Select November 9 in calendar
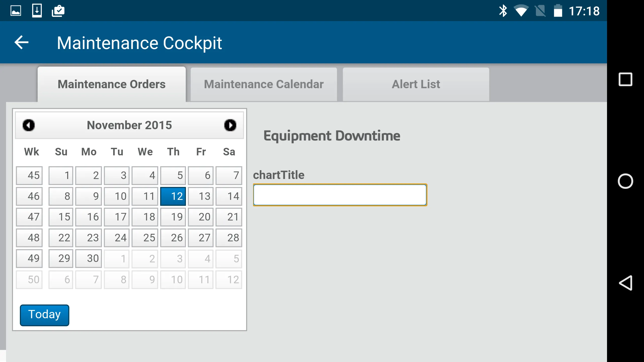This screenshot has height=362, width=644. click(89, 196)
